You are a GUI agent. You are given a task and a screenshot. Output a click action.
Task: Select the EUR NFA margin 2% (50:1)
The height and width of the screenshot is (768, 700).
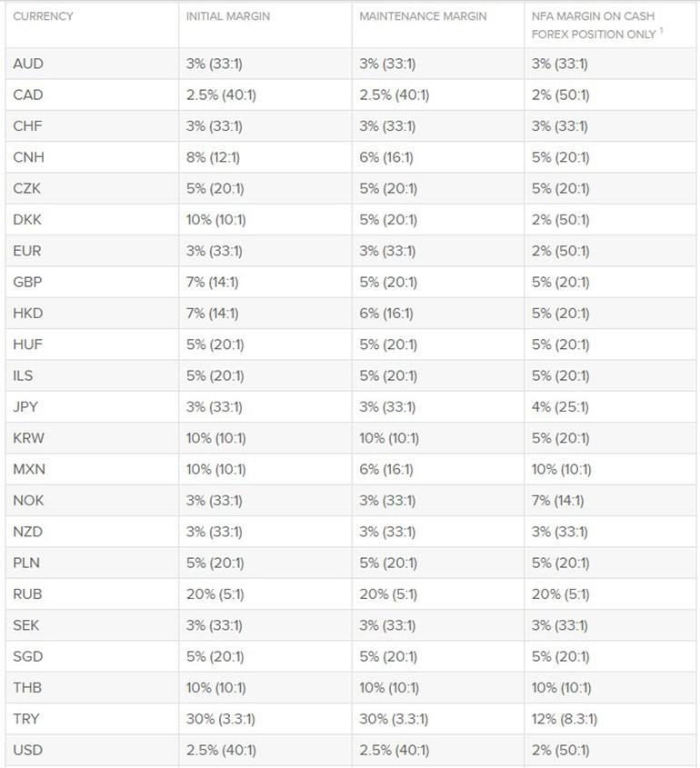pos(561,251)
